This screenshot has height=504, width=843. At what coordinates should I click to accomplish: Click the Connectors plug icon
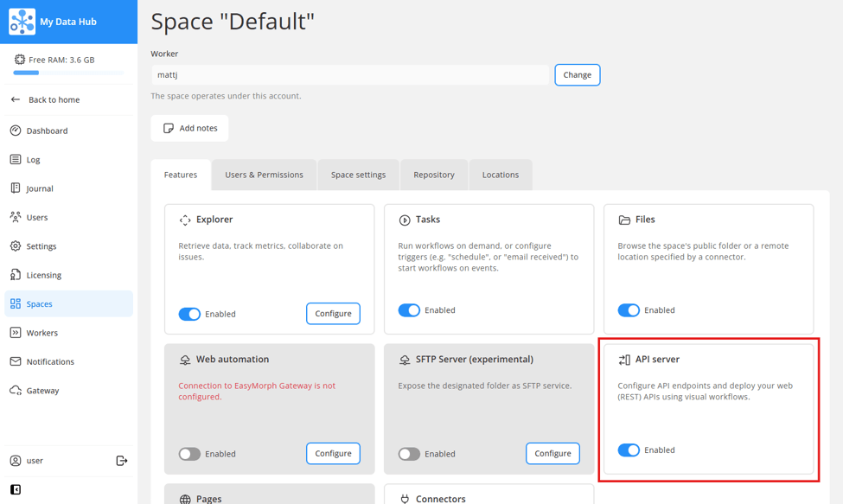click(405, 499)
